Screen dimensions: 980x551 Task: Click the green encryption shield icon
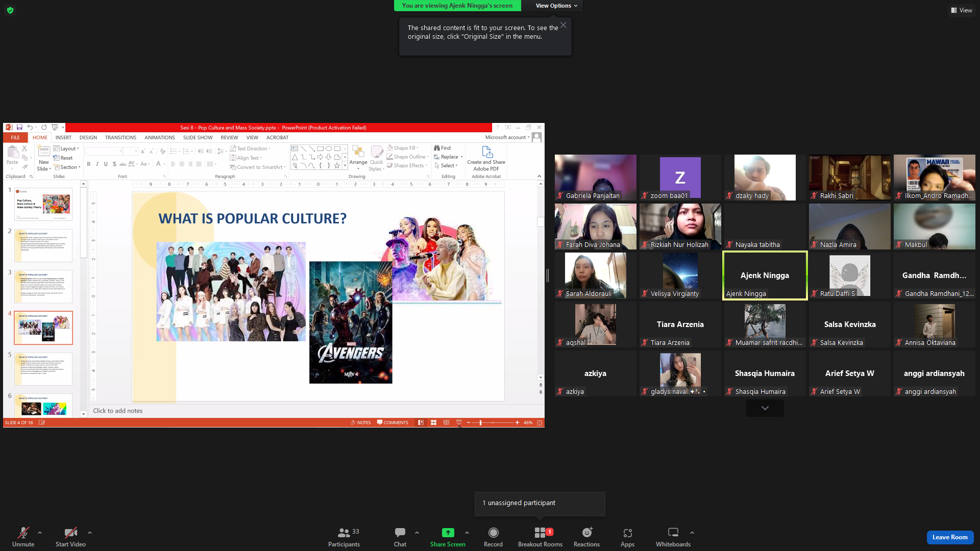[10, 10]
